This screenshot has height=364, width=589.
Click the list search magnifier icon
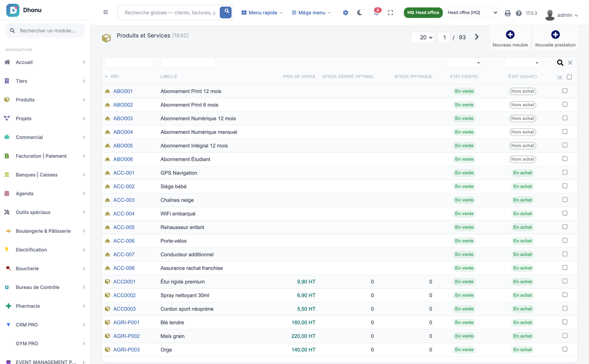point(560,63)
